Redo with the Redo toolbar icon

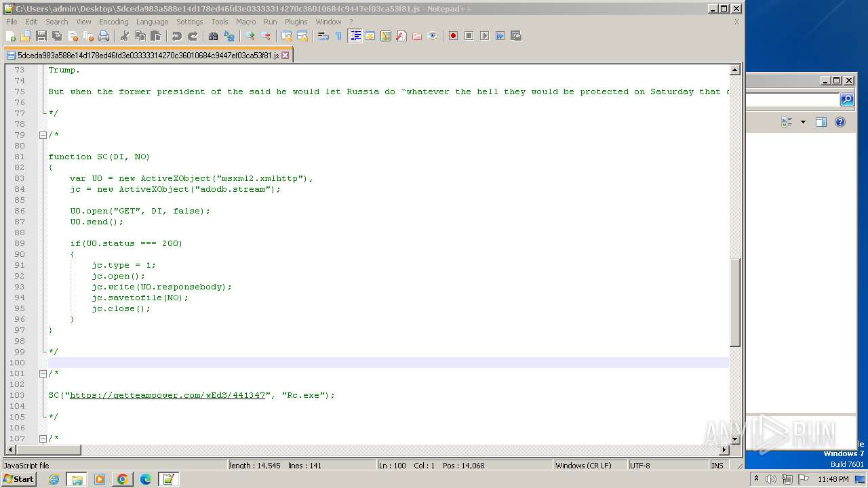192,36
